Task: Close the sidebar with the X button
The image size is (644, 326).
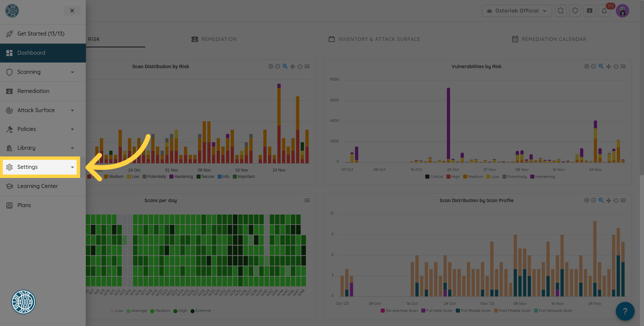Action: pos(72,11)
